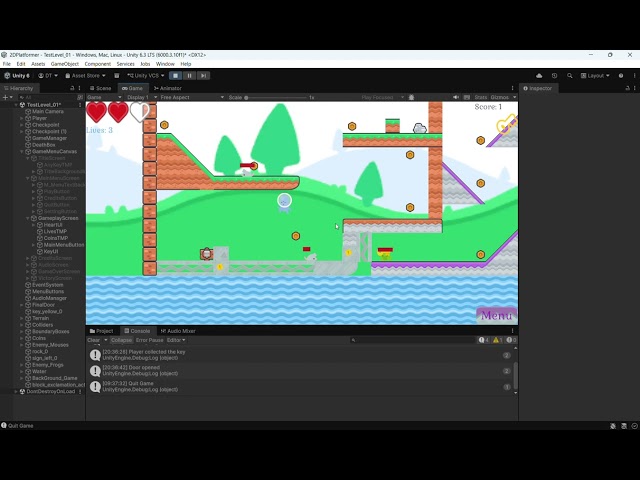Click the Main Camera object icon

[x=28, y=111]
